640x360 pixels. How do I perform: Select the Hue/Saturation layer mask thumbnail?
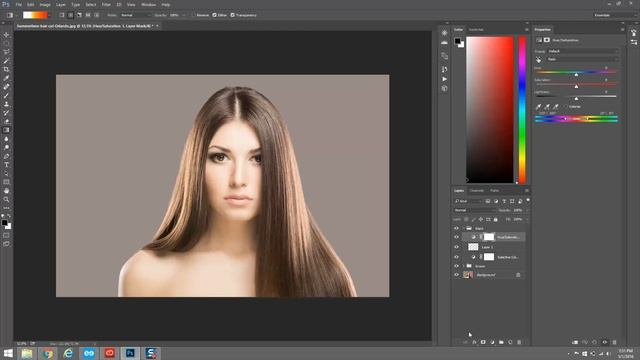(489, 237)
